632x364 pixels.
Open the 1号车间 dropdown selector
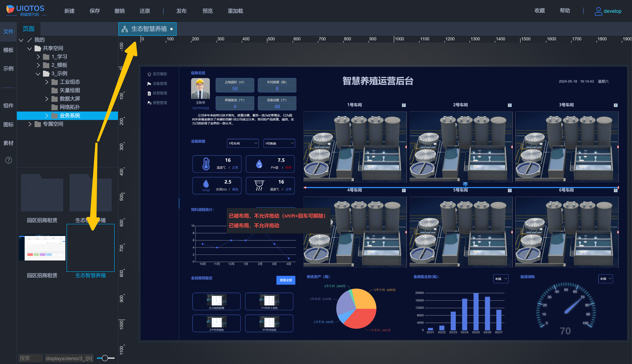pyautogui.click(x=242, y=143)
